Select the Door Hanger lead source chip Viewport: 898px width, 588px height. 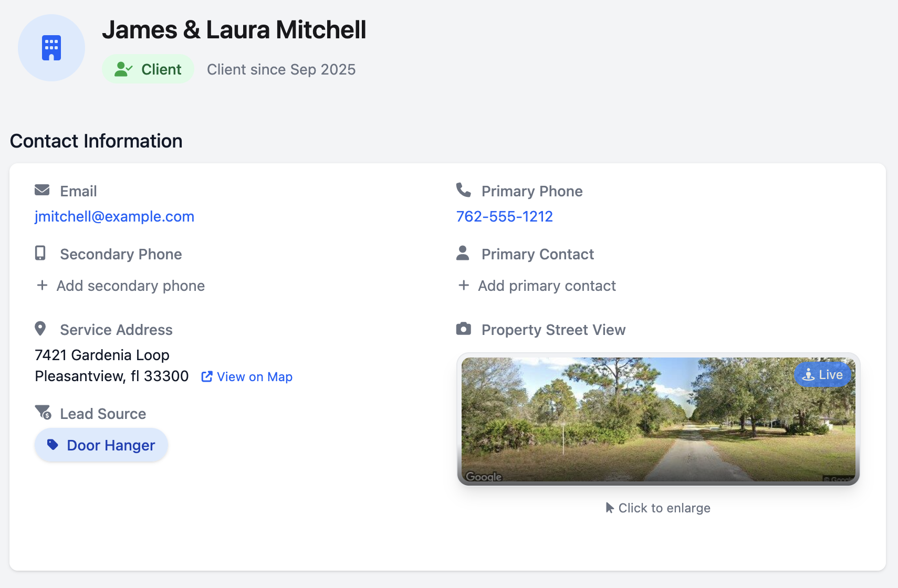(x=101, y=445)
